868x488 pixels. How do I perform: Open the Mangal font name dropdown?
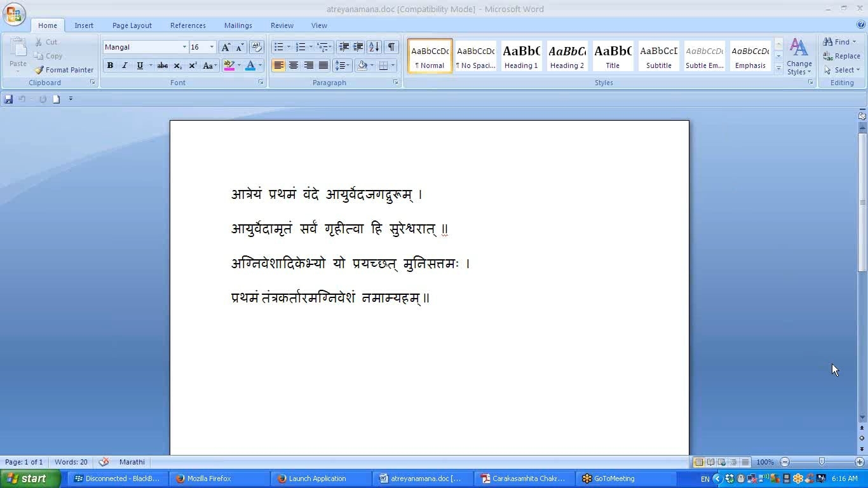[x=184, y=47]
